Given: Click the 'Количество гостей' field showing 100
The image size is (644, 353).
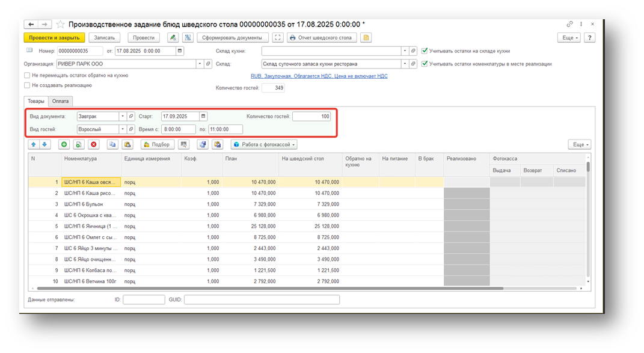Looking at the screenshot, I should (x=311, y=117).
